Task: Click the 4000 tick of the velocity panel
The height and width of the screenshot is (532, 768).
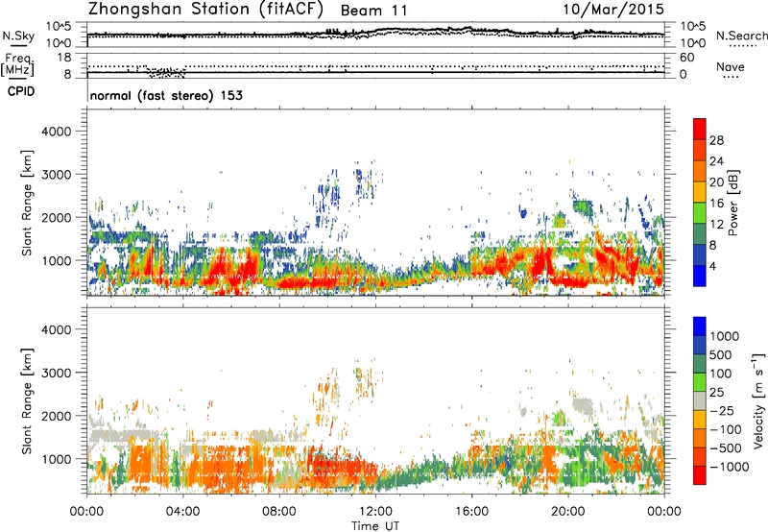Action: coord(56,329)
